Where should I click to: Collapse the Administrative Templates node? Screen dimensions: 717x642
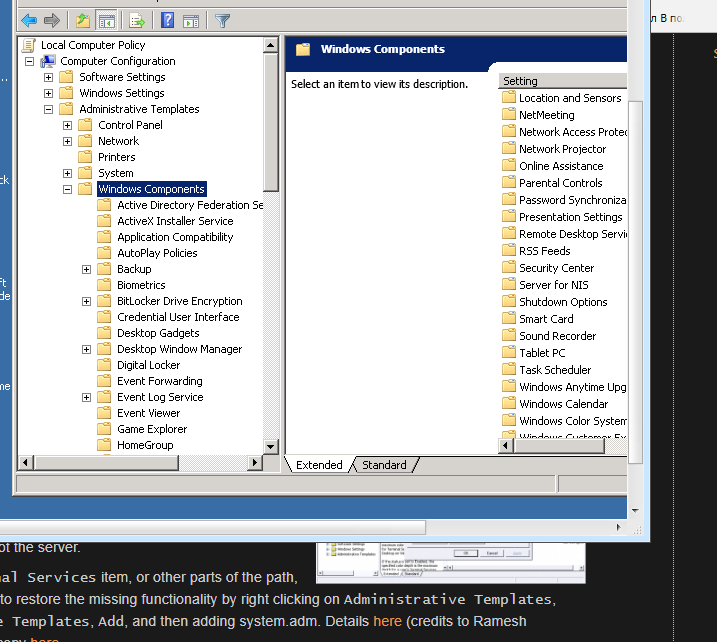48,109
